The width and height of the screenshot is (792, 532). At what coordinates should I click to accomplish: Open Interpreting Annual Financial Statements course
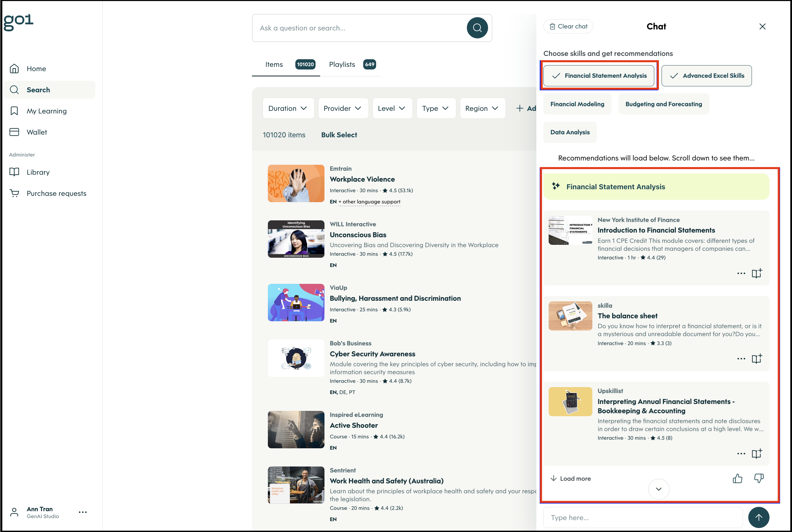[666, 406]
